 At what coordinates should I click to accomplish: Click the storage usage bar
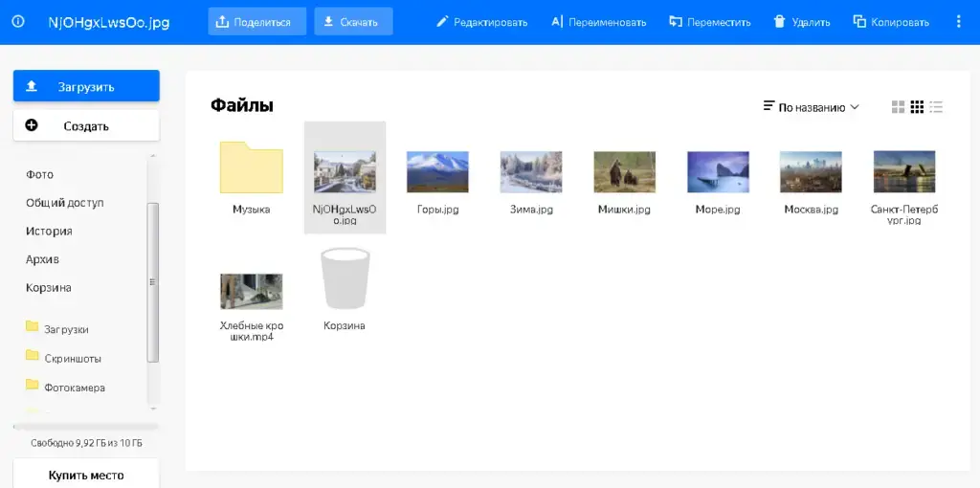86,427
